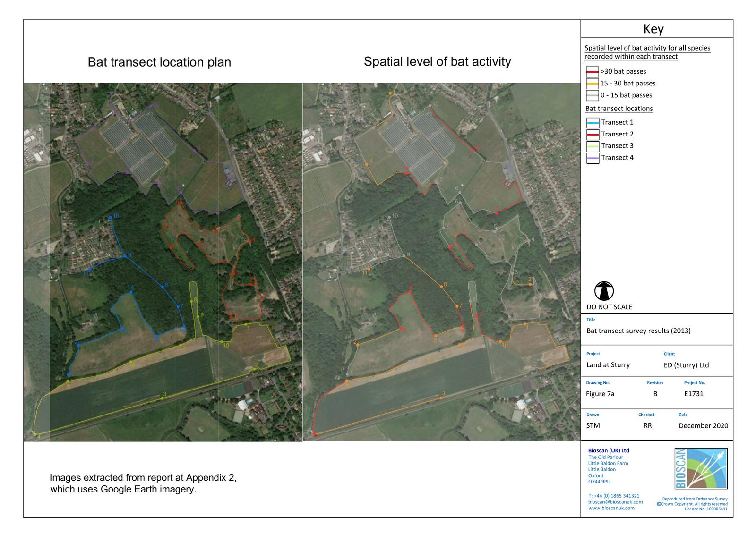The height and width of the screenshot is (534, 756).
Task: Select the 'Bat transect survey results (2013)' title
Action: coord(638,331)
